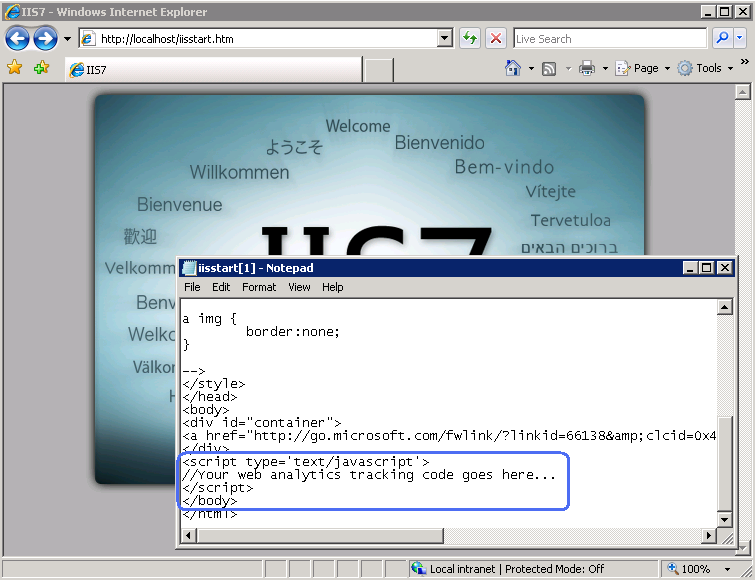Viewport: 755px width, 580px height.
Task: Refresh the page with the green arrows icon
Action: 470,38
